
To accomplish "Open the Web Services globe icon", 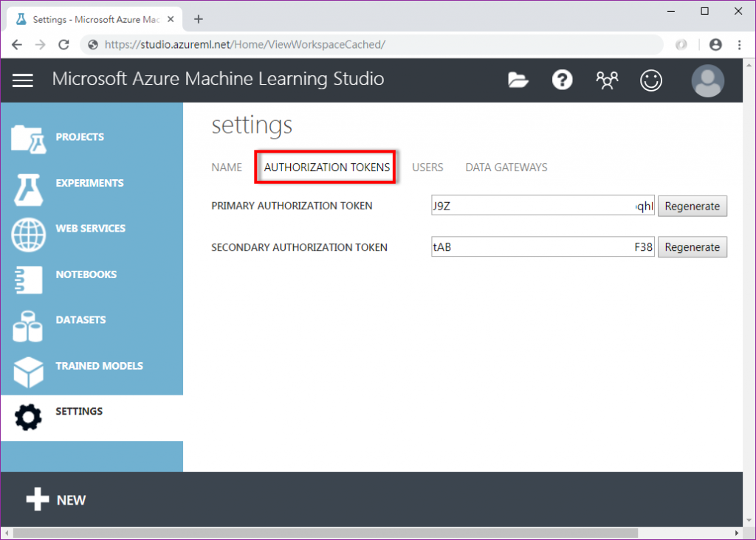I will coord(29,235).
